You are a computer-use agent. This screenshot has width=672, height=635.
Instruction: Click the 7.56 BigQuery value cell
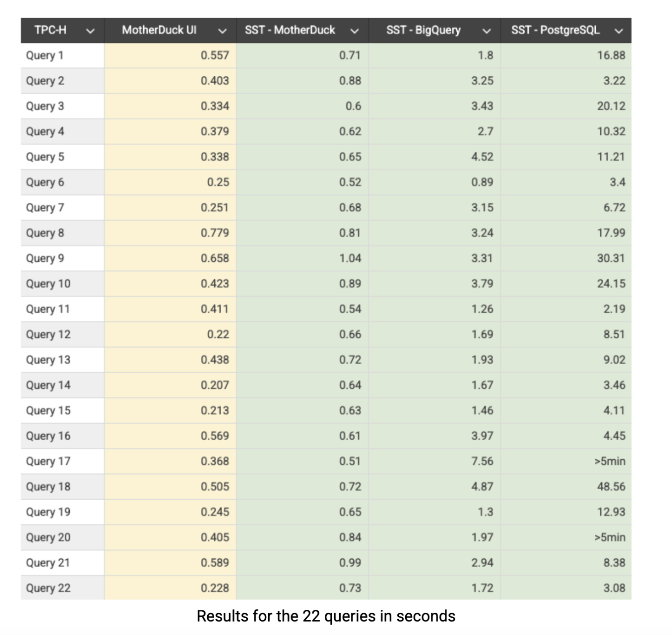tap(482, 462)
